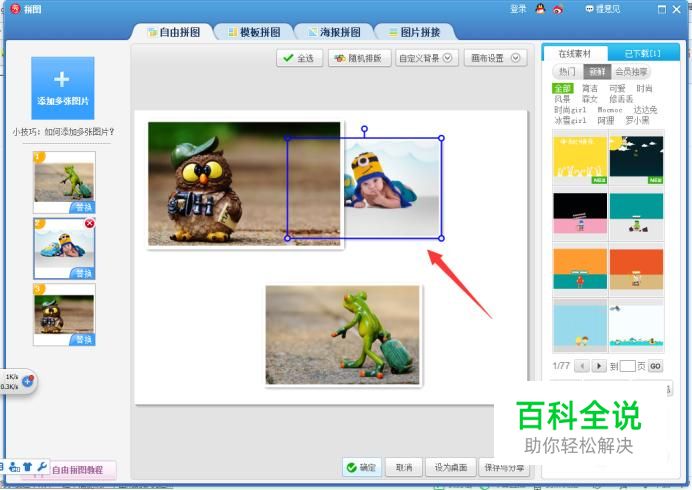
Task: Pick the red-orange and tan background thumbnail
Action: pyautogui.click(x=636, y=269)
